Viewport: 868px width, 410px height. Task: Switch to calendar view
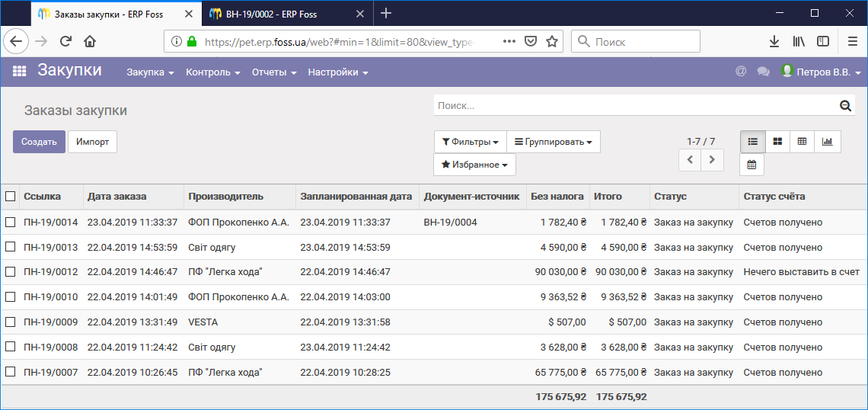[x=752, y=165]
